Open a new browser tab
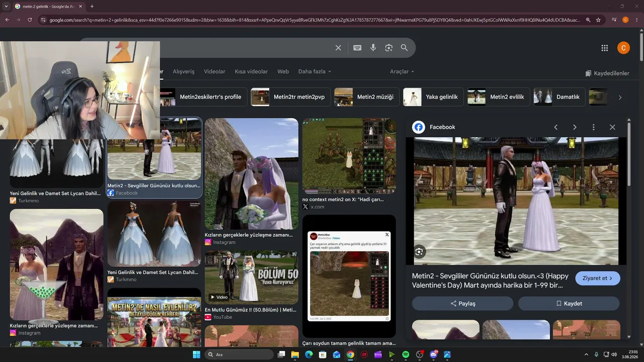644x362 pixels. pyautogui.click(x=92, y=6)
